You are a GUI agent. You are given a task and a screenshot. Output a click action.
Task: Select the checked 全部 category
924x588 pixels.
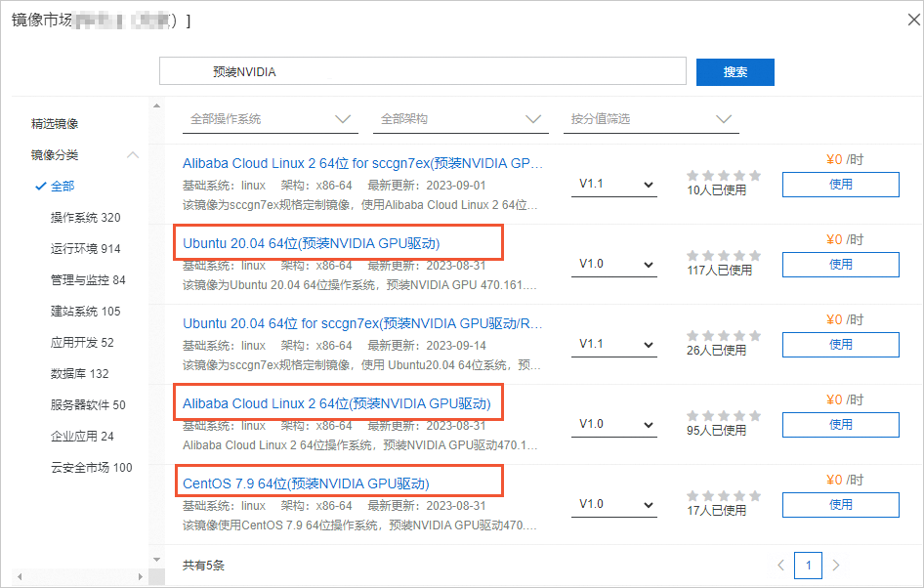pyautogui.click(x=62, y=187)
